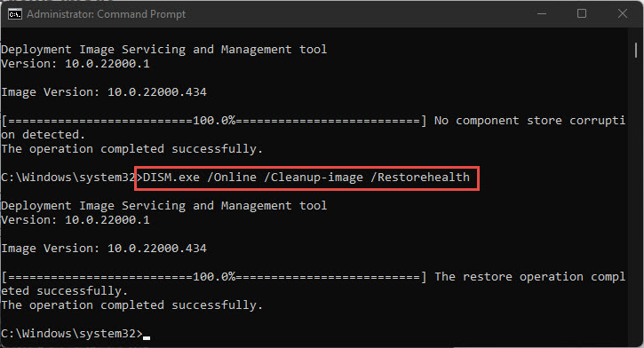Viewport: 644px width, 348px height.
Task: Click the 'C:\Windows\system32>' prompt before DISM command
Action: pyautogui.click(x=68, y=178)
